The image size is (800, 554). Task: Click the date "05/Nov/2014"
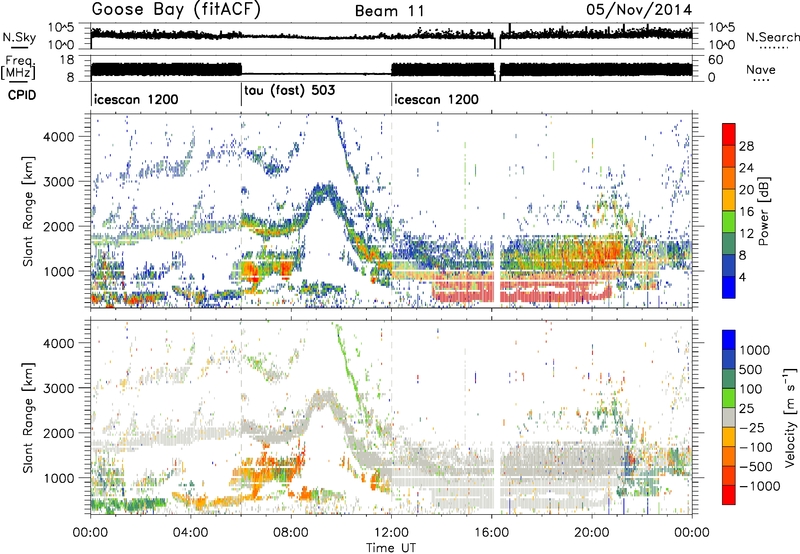(639, 10)
